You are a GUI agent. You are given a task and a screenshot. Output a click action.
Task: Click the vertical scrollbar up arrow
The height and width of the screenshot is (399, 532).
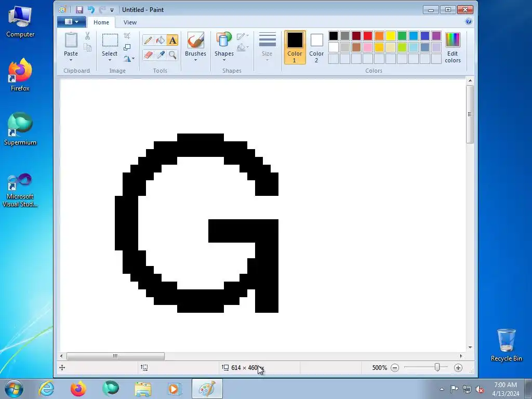click(470, 81)
